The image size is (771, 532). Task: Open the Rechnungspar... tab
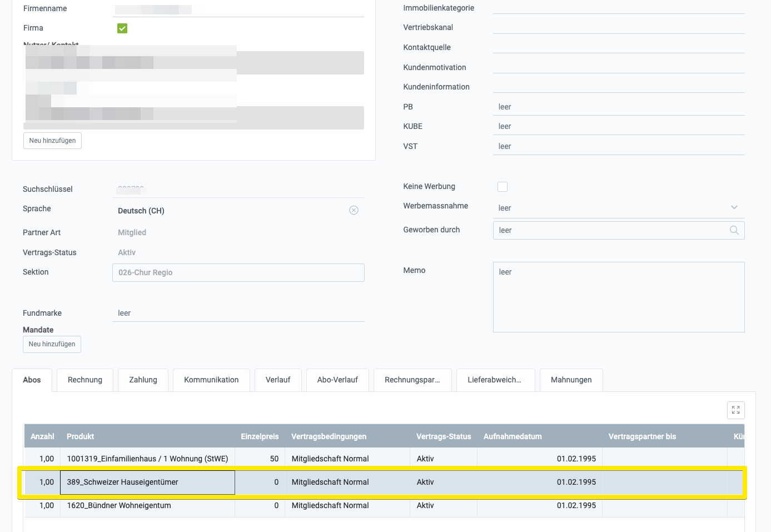[x=412, y=380]
